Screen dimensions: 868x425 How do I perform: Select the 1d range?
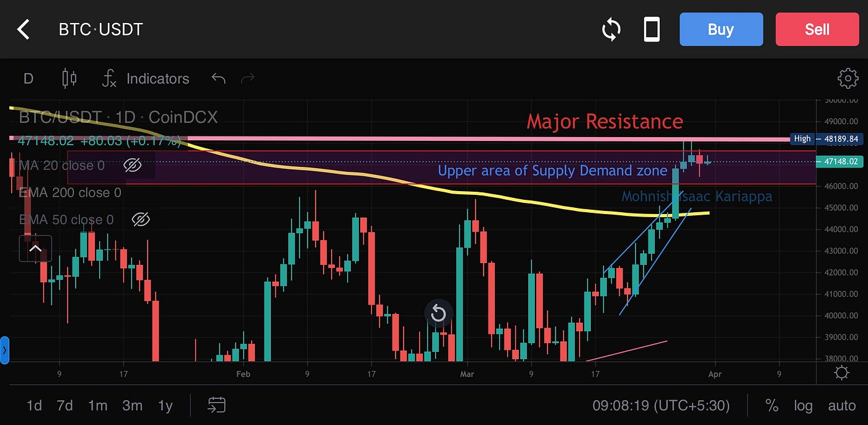tap(34, 406)
